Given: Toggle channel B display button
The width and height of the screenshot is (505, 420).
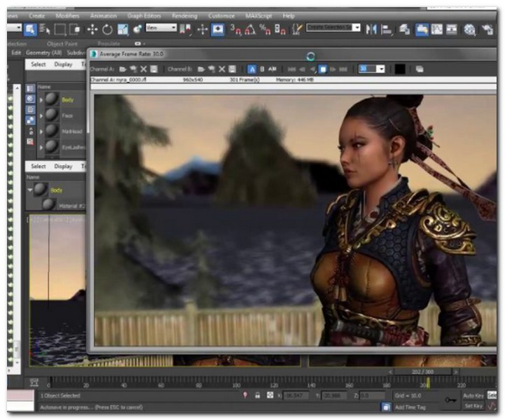Looking at the screenshot, I should 263,69.
